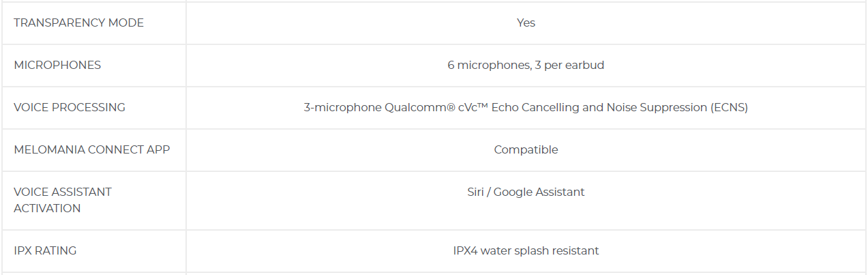This screenshot has width=868, height=275.
Task: Click the word 'Siri' in the table
Action: click(x=475, y=192)
